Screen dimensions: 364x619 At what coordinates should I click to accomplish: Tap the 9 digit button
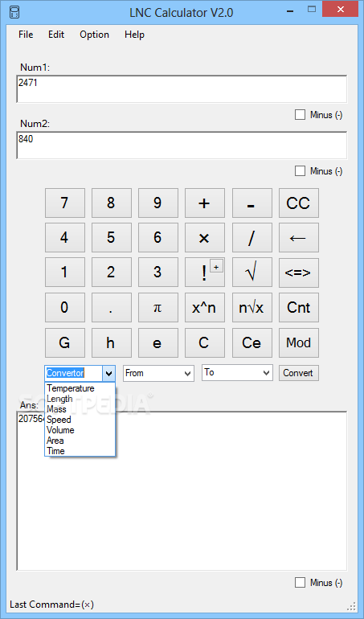point(158,203)
